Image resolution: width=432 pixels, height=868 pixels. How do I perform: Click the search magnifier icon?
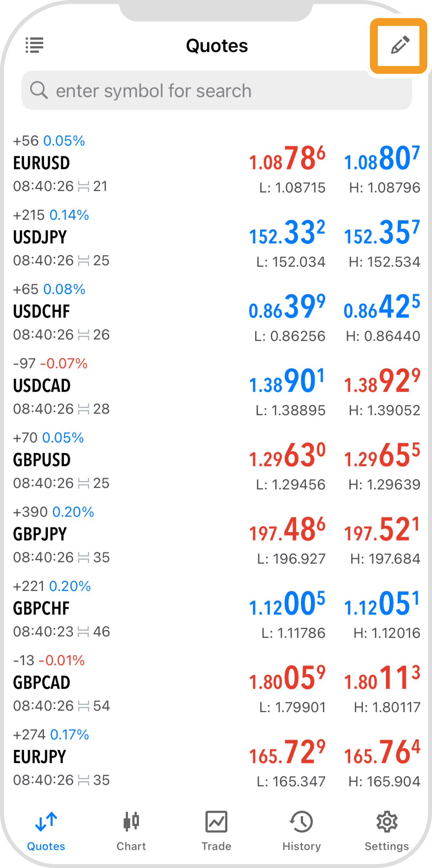(39, 90)
